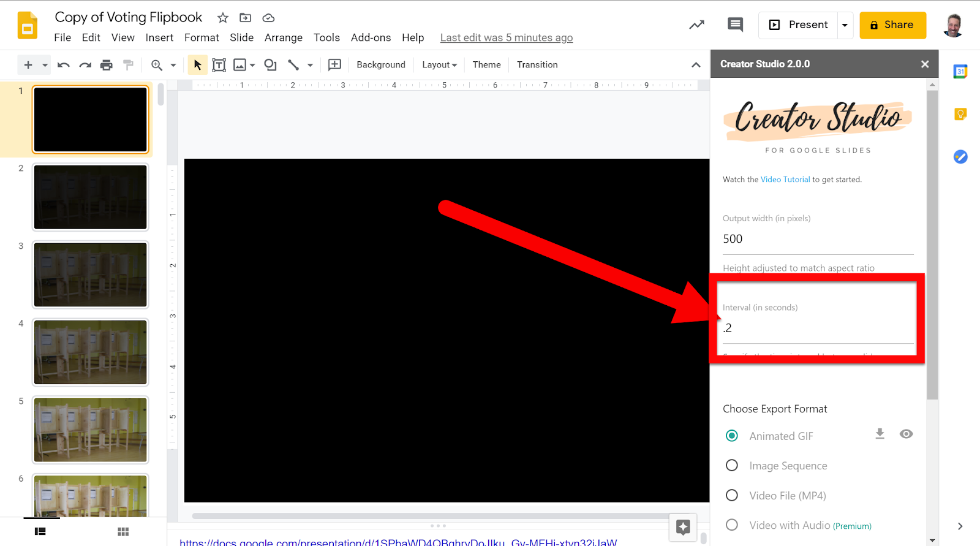Open Google Calendar in the side panel
The image size is (980, 546).
click(960, 71)
